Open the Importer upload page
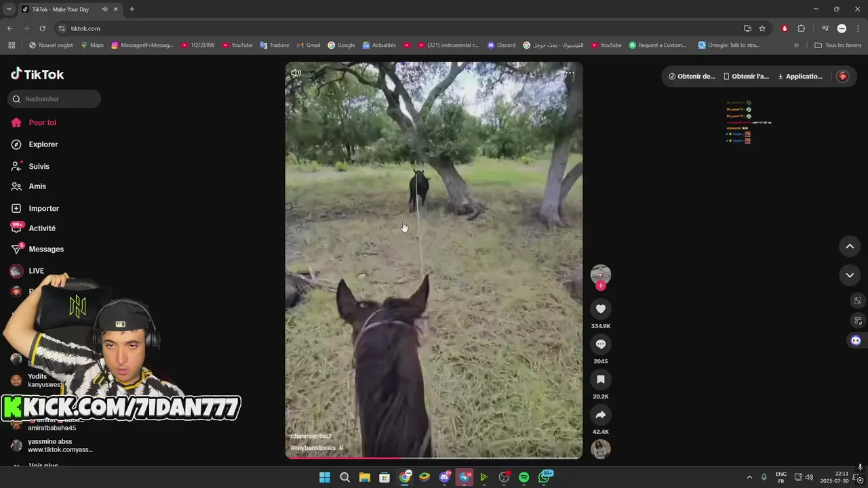Image resolution: width=868 pixels, height=488 pixels. 43,208
